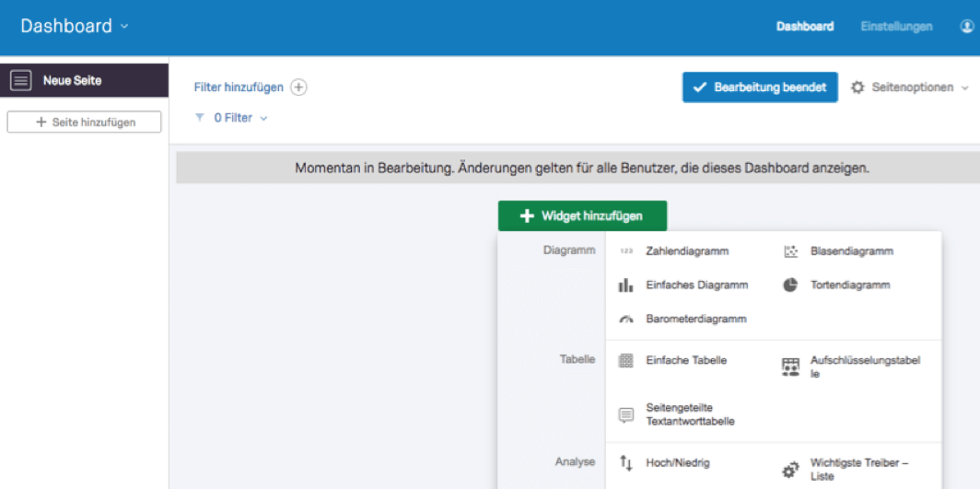Choose the Blasendiagramm bubble chart icon
This screenshot has width=980, height=489.
coord(790,251)
